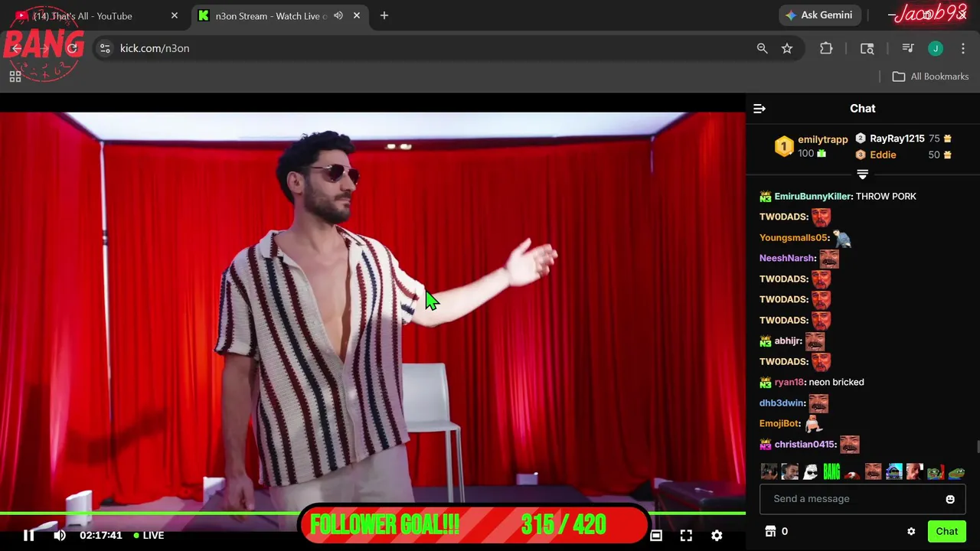Image resolution: width=980 pixels, height=551 pixels.
Task: Expand gift leaderboard below top gifters
Action: tap(863, 174)
